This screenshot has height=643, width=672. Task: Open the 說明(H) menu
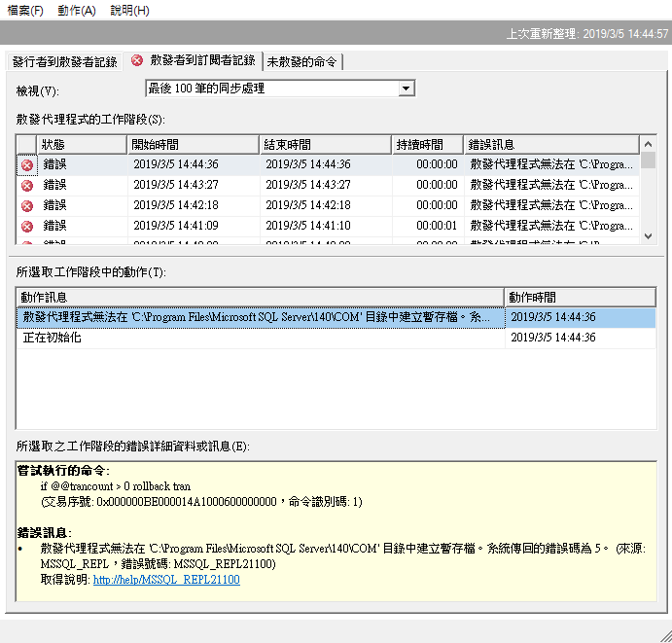click(x=129, y=11)
